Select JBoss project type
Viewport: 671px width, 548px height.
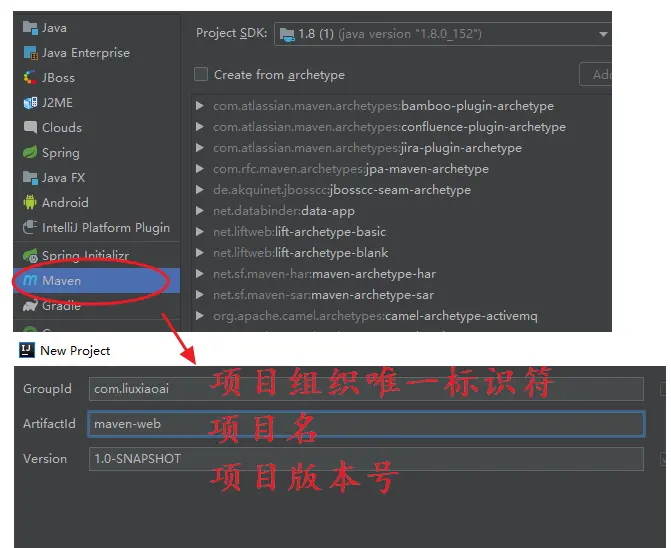tap(96, 77)
